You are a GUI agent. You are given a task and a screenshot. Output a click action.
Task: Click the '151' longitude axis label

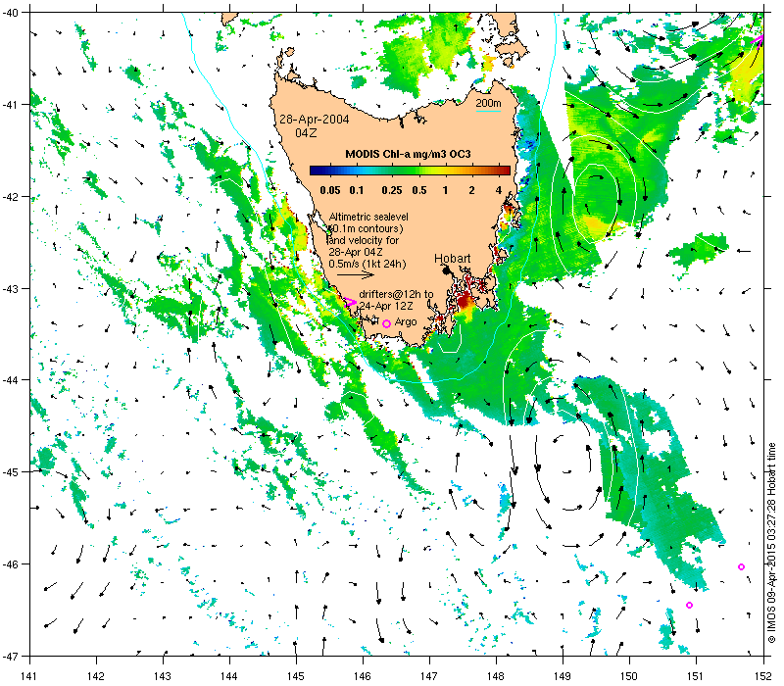696,676
